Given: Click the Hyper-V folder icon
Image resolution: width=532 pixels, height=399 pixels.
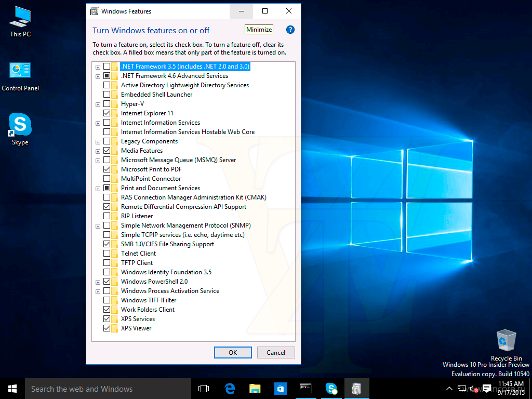Looking at the screenshot, I should coord(115,104).
